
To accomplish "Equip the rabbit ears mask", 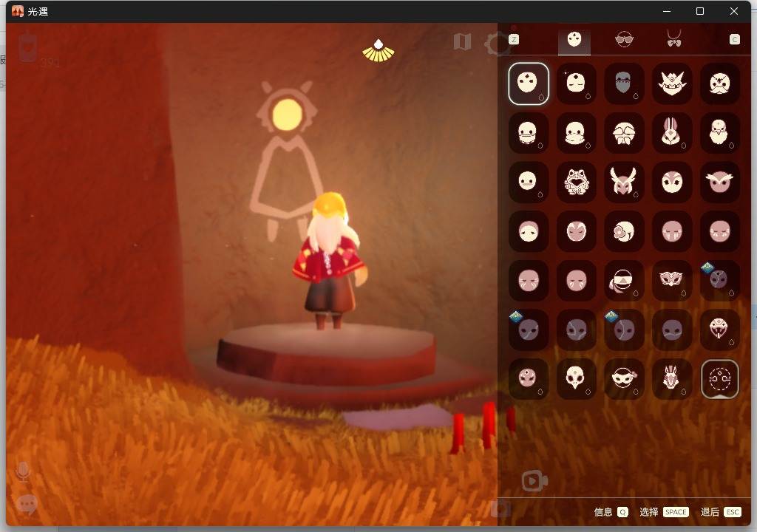I will coord(671,133).
